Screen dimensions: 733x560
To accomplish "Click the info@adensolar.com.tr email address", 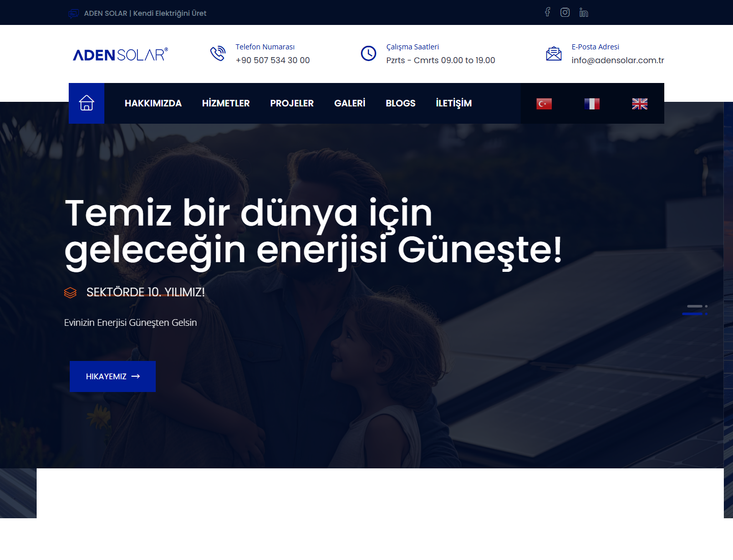I will tap(618, 60).
